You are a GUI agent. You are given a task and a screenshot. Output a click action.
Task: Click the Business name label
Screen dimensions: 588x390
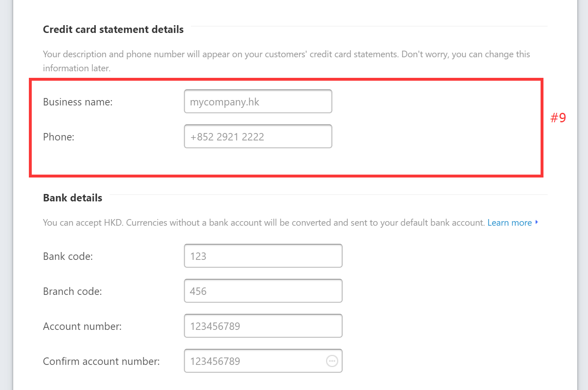pyautogui.click(x=78, y=102)
